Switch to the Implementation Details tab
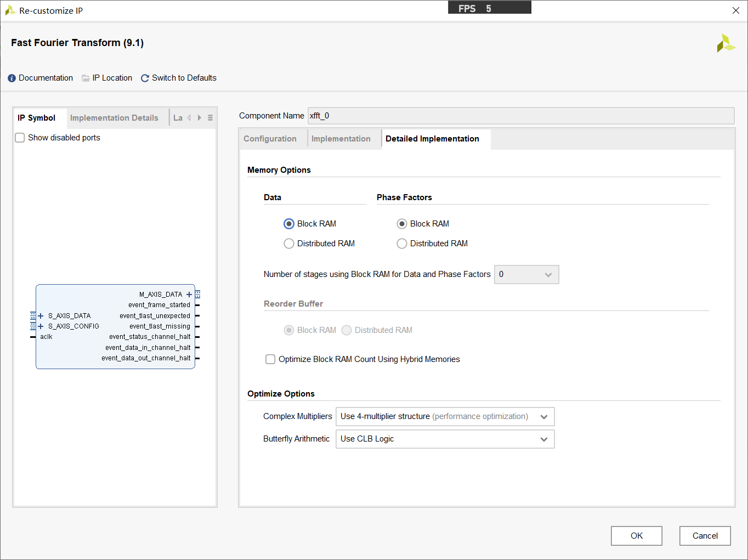Viewport: 748px width, 560px height. pyautogui.click(x=114, y=118)
